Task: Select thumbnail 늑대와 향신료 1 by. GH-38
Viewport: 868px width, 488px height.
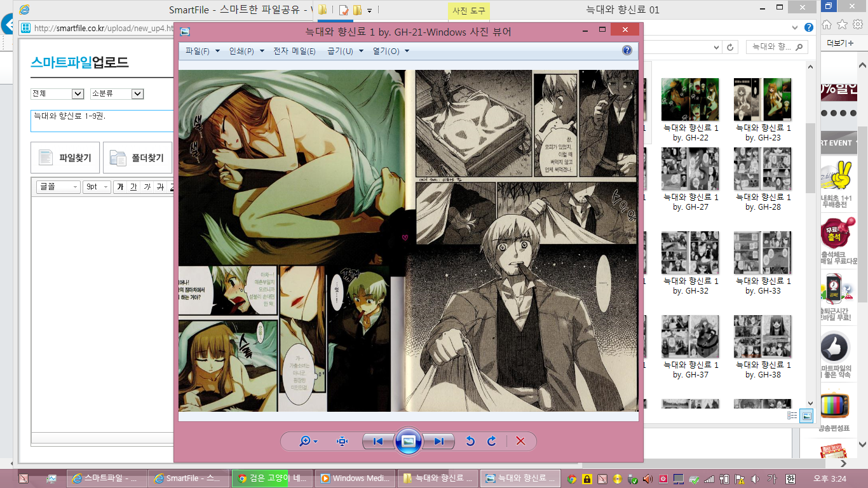Action: coord(763,347)
